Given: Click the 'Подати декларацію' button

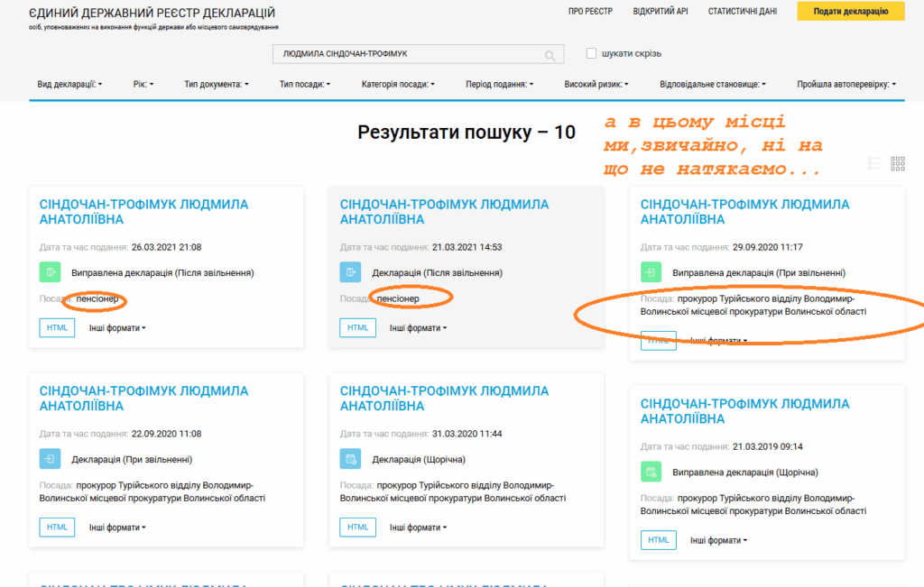Looking at the screenshot, I should tap(850, 12).
